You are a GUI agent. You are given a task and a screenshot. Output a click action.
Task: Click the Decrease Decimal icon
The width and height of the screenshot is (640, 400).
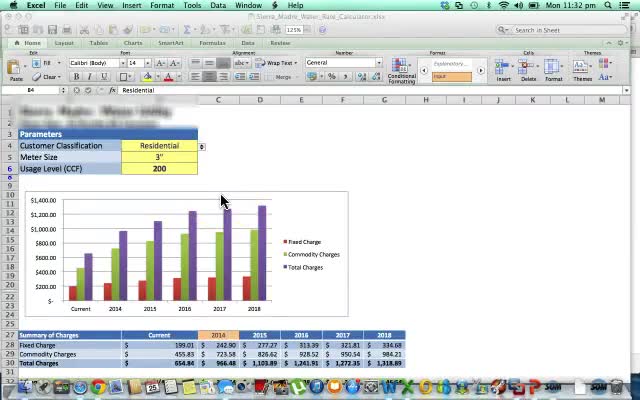pyautogui.click(x=376, y=77)
